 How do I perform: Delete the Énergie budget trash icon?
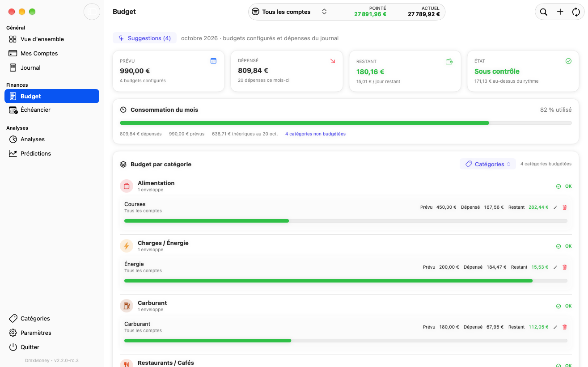[564, 267]
